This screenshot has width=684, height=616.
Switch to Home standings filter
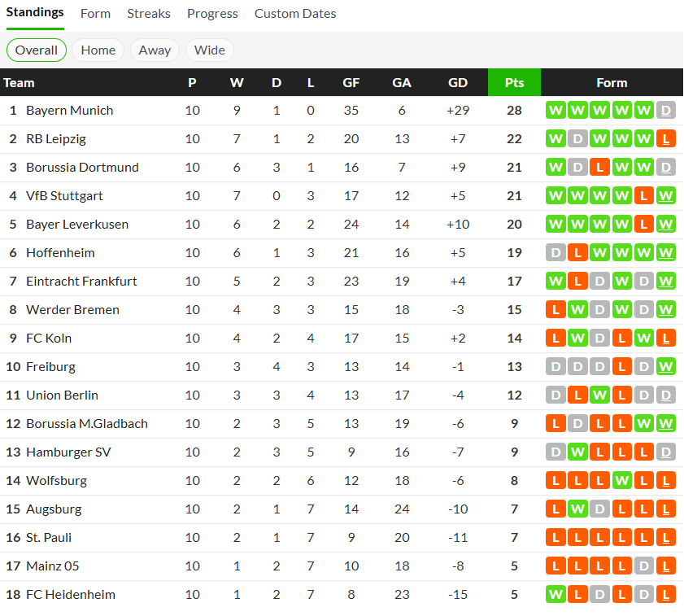click(x=98, y=50)
